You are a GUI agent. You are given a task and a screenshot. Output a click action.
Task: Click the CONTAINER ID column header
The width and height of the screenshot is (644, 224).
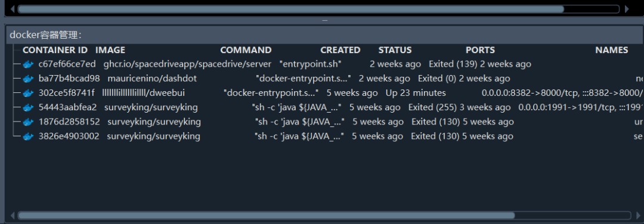55,50
